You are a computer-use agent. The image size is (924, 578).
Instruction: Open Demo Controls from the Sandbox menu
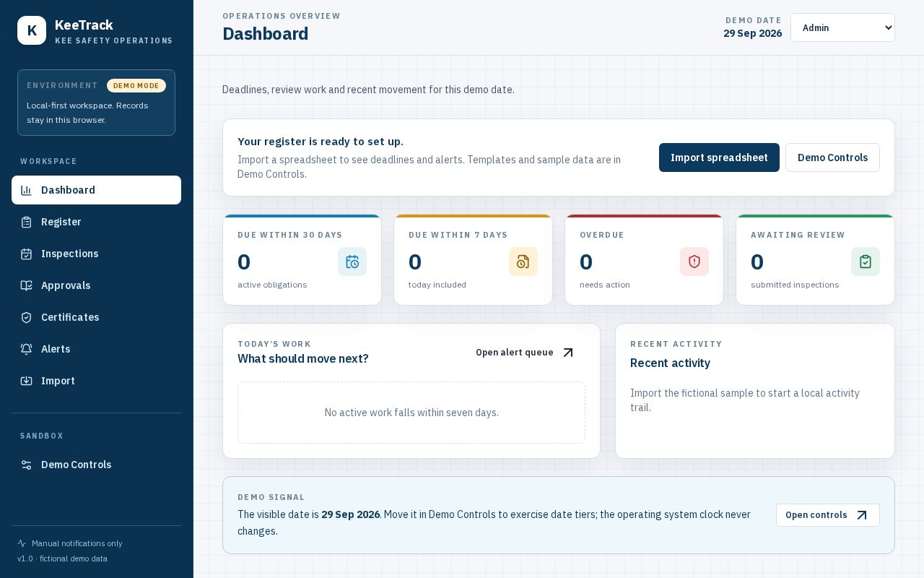coord(96,465)
